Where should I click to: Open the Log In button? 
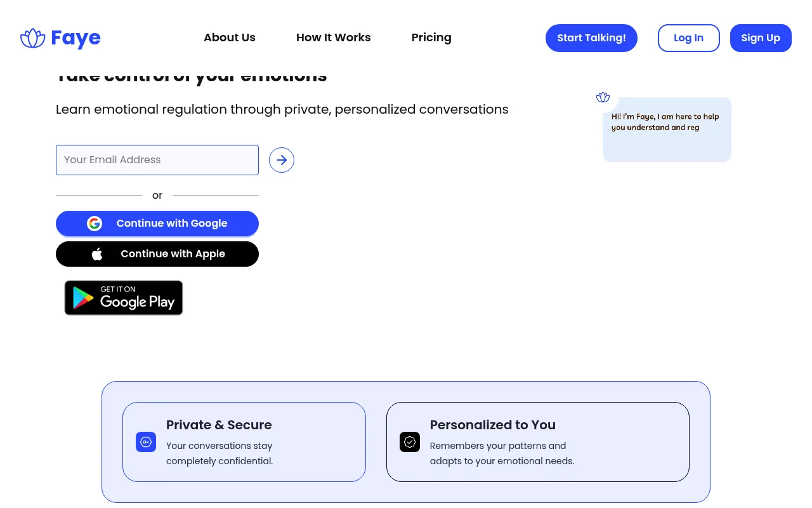pyautogui.click(x=689, y=38)
